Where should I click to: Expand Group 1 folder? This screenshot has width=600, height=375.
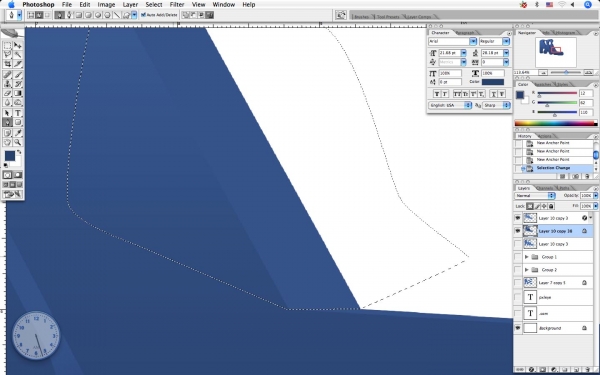click(527, 257)
